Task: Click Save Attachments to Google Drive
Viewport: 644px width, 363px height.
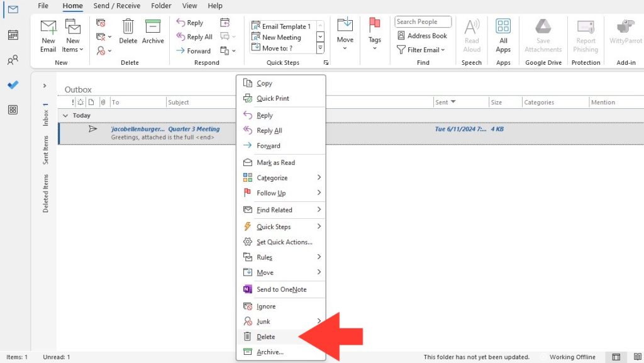Action: pyautogui.click(x=543, y=36)
